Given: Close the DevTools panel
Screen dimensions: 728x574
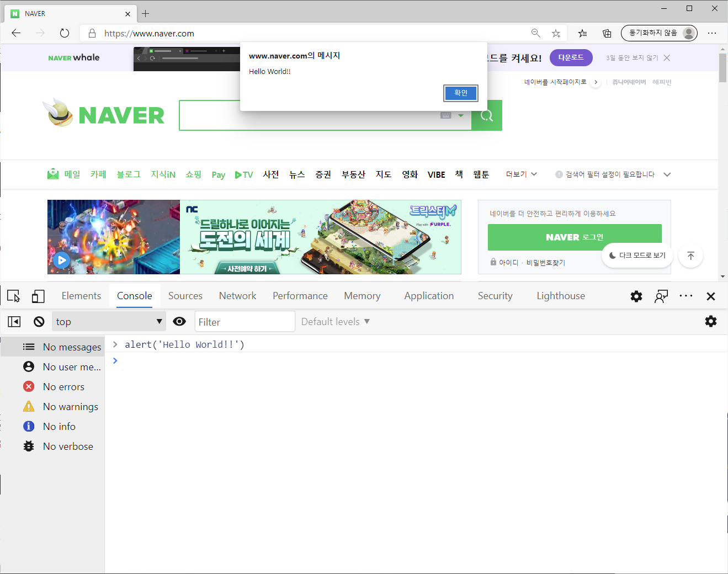Looking at the screenshot, I should tap(711, 296).
